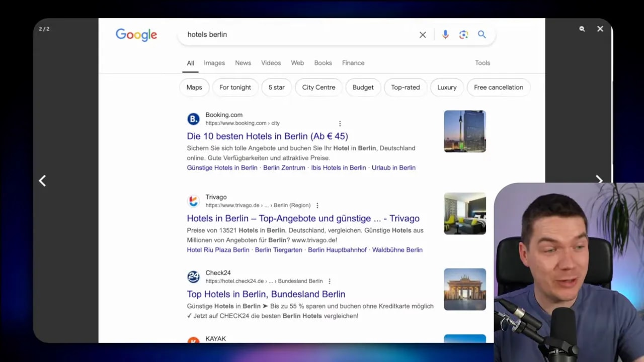
Task: Open the Trivago Hotels in Berlin Top-Angebote result
Action: pyautogui.click(x=303, y=219)
